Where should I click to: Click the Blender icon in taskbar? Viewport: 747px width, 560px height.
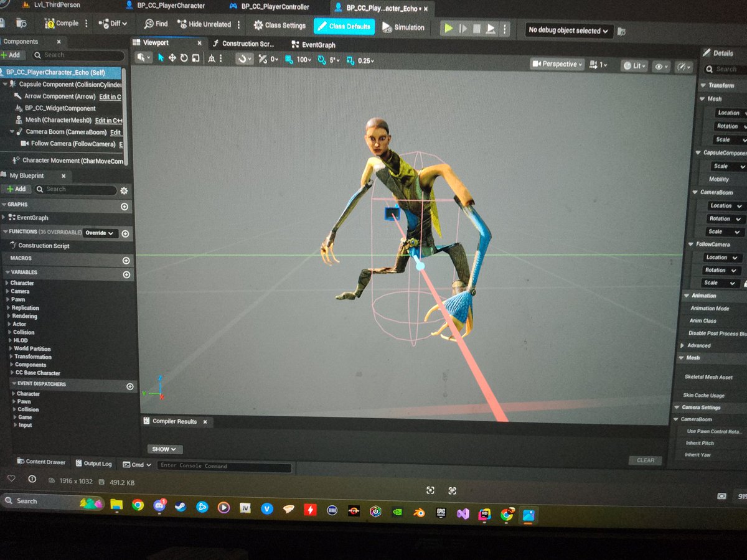click(420, 513)
